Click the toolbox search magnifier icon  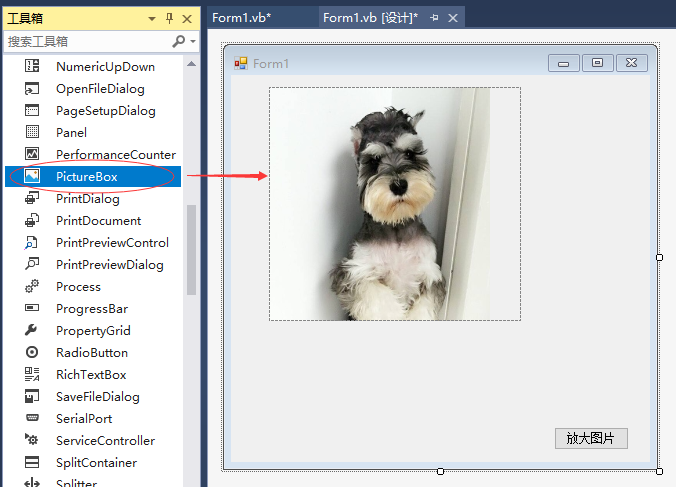point(178,41)
